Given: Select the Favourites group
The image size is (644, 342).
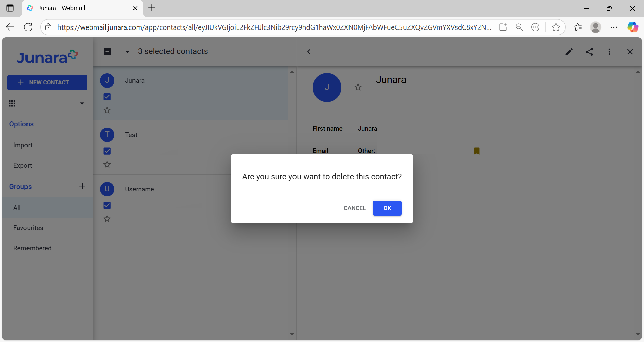Looking at the screenshot, I should pos(28,228).
